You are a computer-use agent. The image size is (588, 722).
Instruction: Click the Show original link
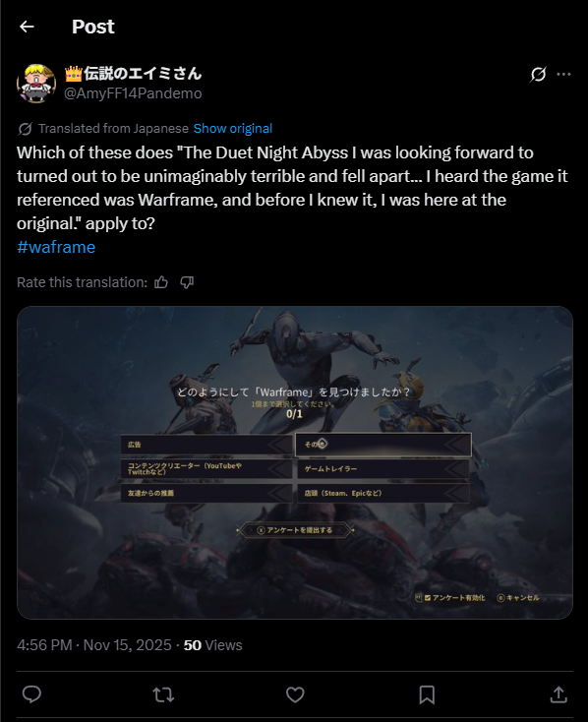tap(232, 129)
